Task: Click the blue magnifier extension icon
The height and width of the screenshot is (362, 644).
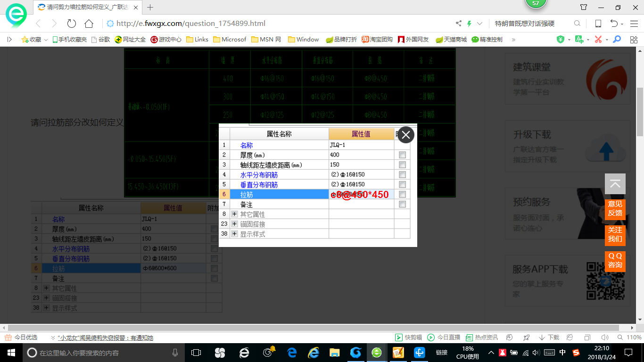Action: click(617, 40)
